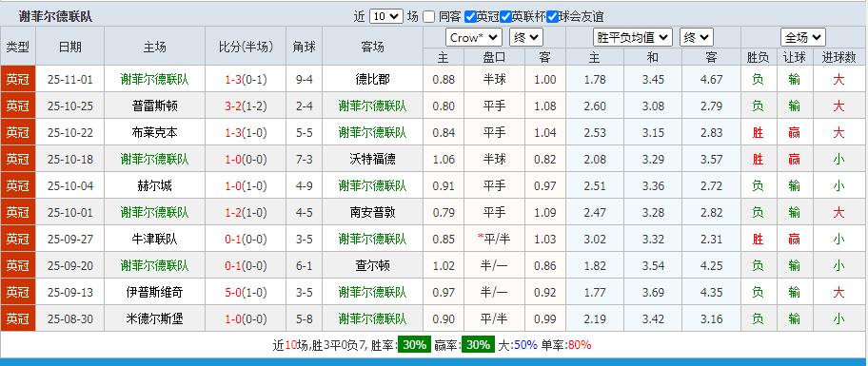Click the 半球 handicap in 沃特福德 row
The height and width of the screenshot is (366, 868).
494,159
